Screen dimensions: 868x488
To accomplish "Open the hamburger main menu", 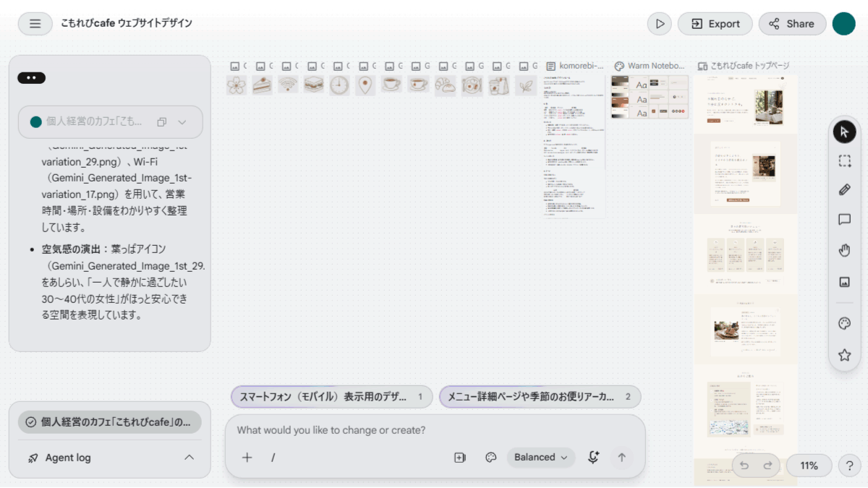I will click(x=35, y=23).
